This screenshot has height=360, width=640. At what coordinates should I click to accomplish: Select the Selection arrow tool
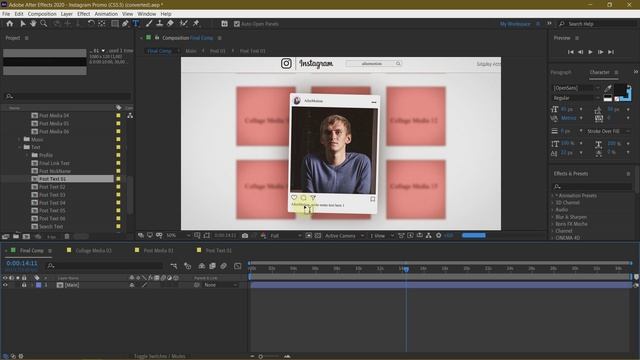23,24
